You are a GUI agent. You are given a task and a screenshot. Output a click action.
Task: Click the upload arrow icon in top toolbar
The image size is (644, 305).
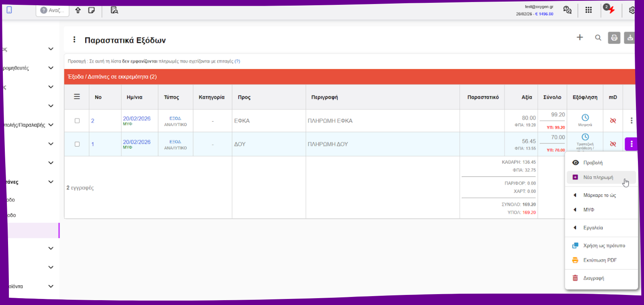click(x=78, y=10)
